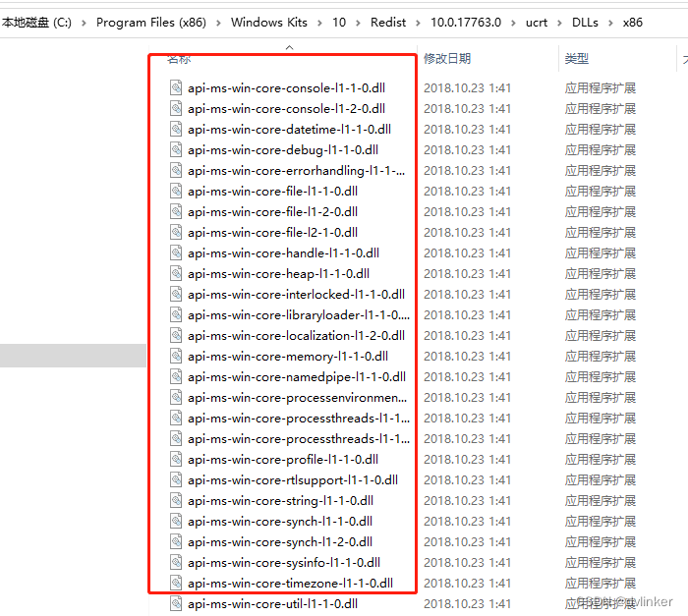Click the icon of the timezone dll file
This screenshot has width=688, height=616.
click(x=176, y=583)
